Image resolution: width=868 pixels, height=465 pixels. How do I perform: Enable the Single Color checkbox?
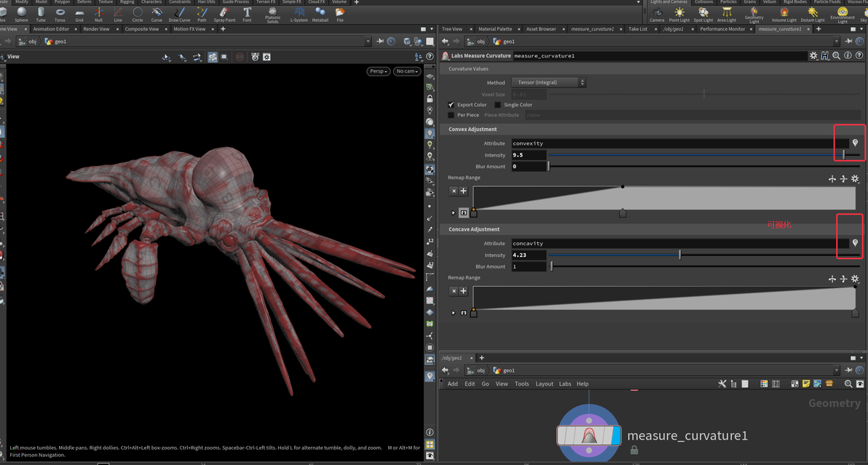point(498,105)
